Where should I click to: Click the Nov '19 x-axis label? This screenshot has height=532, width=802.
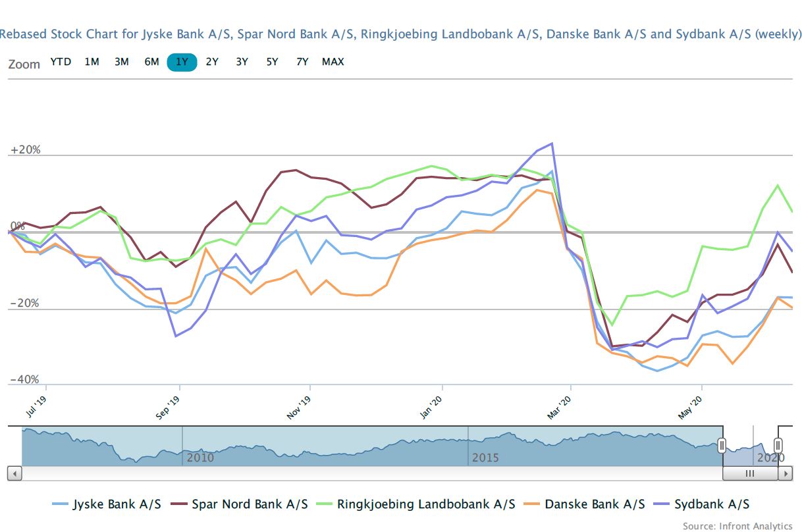click(298, 406)
